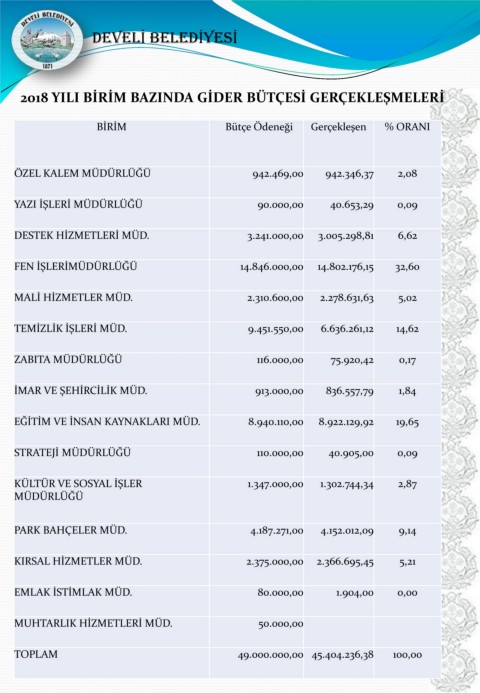Viewport: 480px width, 693px height.
Task: Select the BİRİM column header
Action: click(111, 127)
